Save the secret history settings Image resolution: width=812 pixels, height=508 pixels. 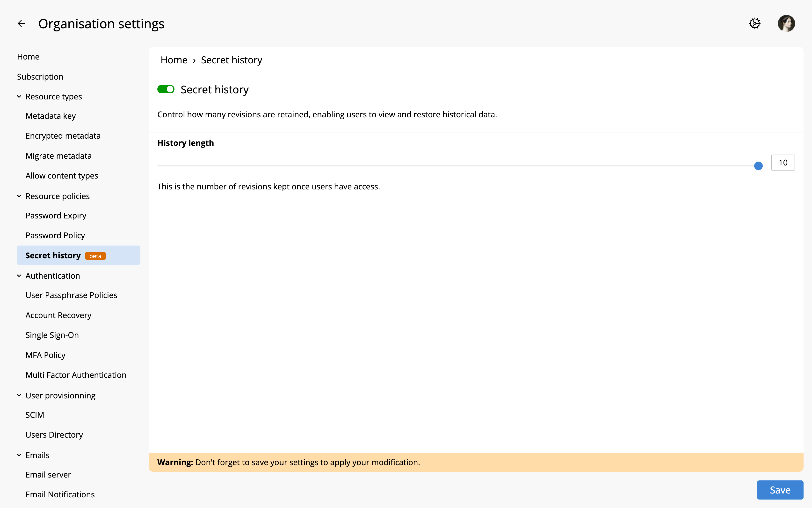click(x=780, y=490)
